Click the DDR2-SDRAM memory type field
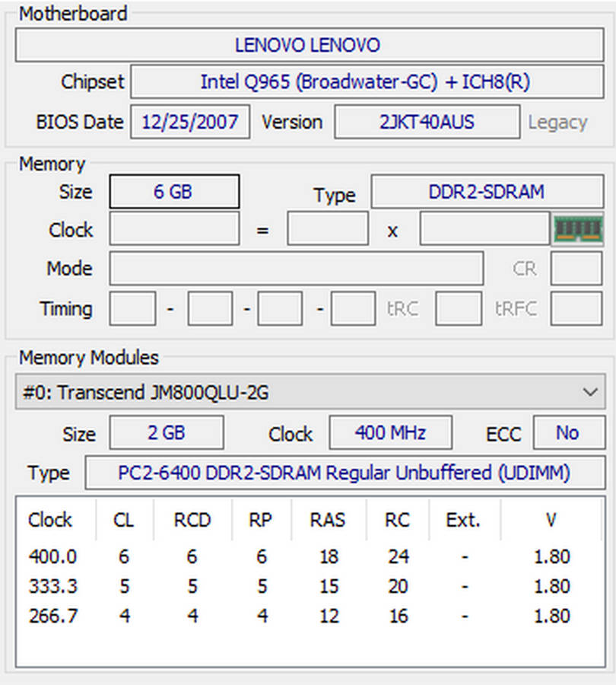The width and height of the screenshot is (616, 685). tap(486, 192)
